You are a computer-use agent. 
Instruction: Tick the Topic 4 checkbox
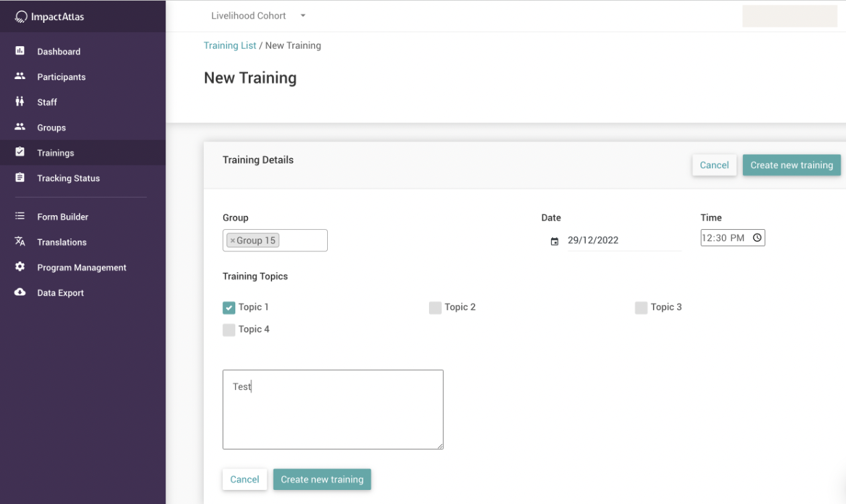(x=229, y=330)
